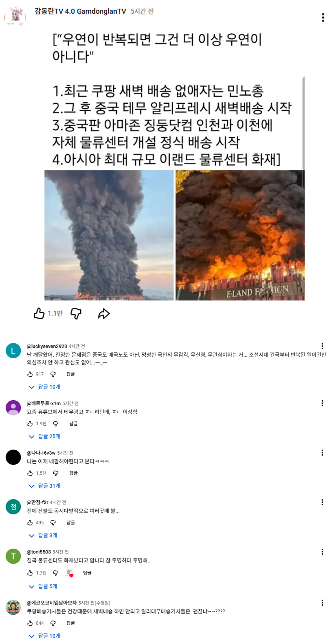Expand the 10 replies under @luckyseven2923
Viewport: 333px width, 644px height.
tap(45, 387)
